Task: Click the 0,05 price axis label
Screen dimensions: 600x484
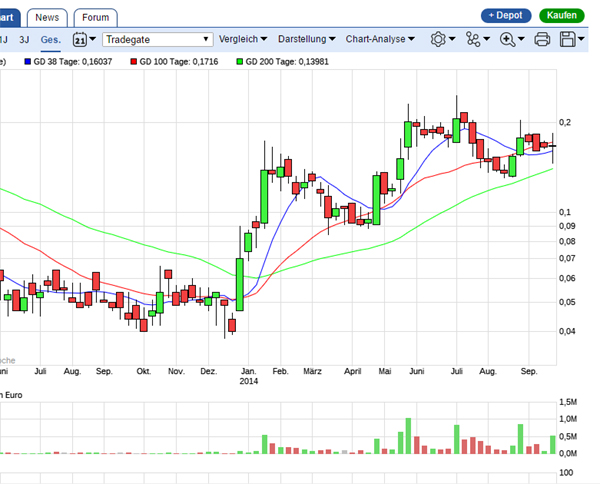Action: [567, 302]
